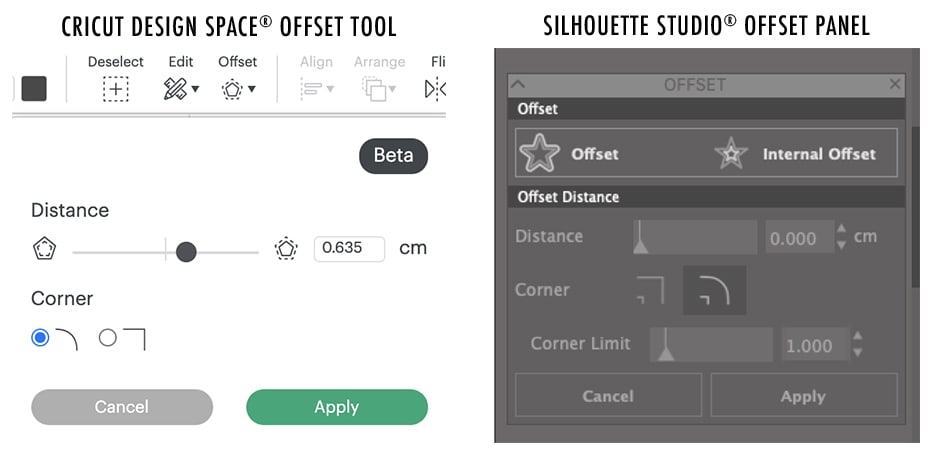Viewport: 936px width, 453px height.
Task: Open the Edit tool dropdown
Action: 181,89
